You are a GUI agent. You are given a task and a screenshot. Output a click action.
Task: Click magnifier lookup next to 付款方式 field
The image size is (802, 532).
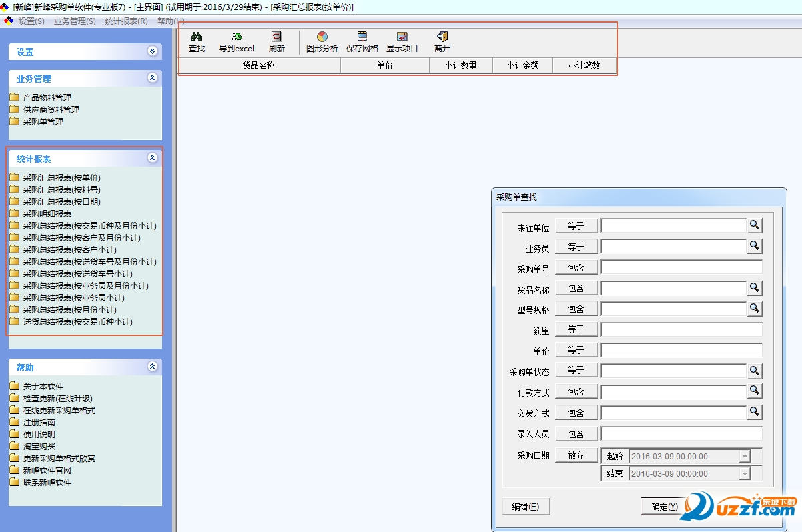(754, 391)
